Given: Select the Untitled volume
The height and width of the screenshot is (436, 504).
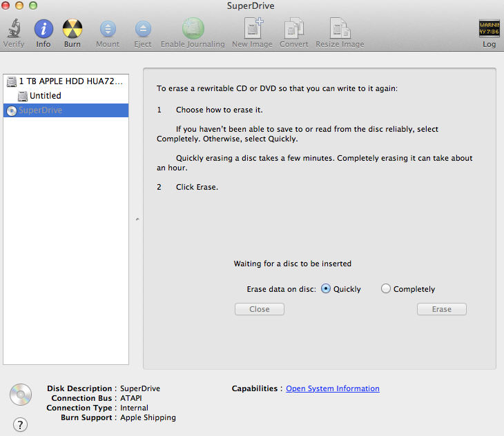Looking at the screenshot, I should pos(66,96).
